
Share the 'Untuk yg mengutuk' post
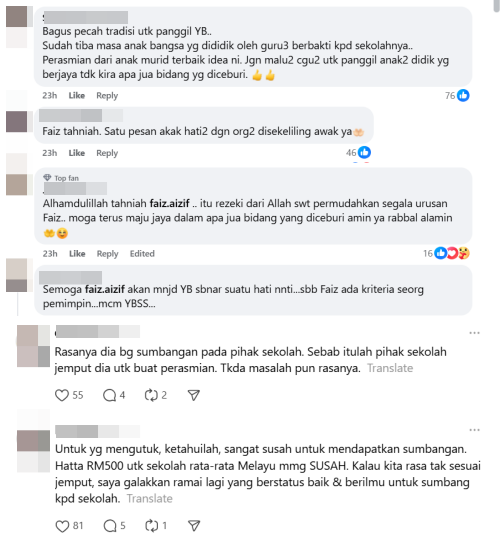194,526
